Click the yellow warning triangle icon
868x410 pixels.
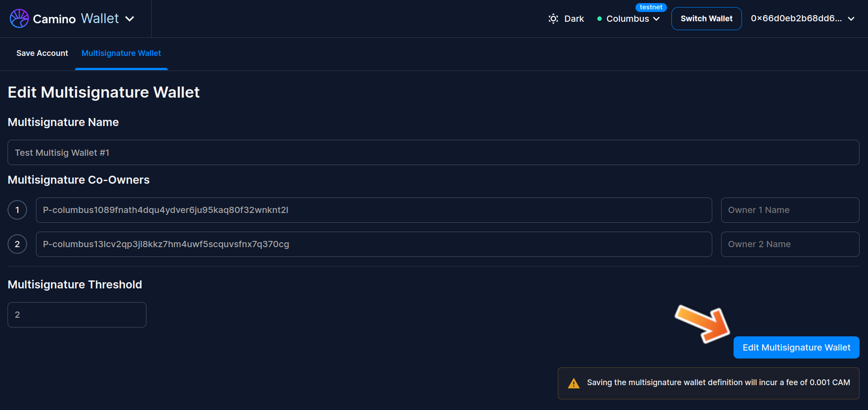click(x=573, y=383)
